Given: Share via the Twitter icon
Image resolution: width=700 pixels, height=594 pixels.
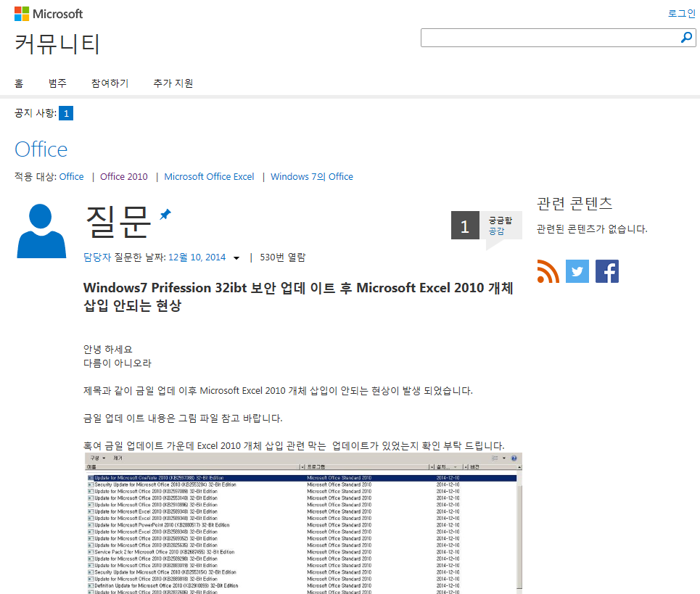Looking at the screenshot, I should pyautogui.click(x=577, y=271).
